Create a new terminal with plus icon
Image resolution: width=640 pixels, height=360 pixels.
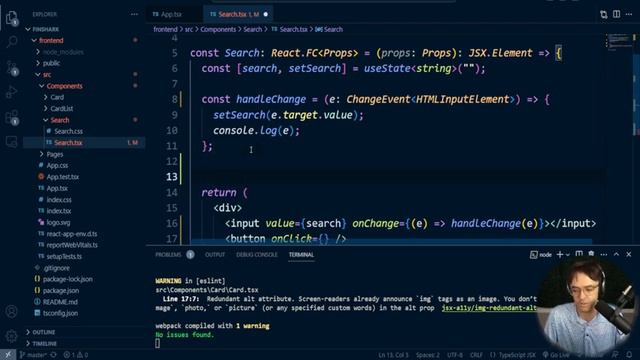point(560,254)
